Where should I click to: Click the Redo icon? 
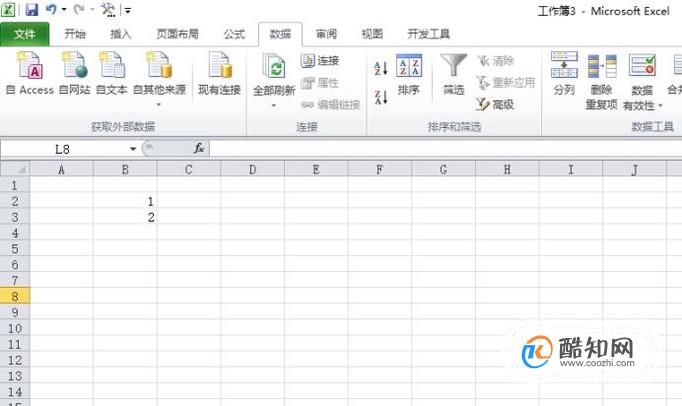pyautogui.click(x=79, y=9)
